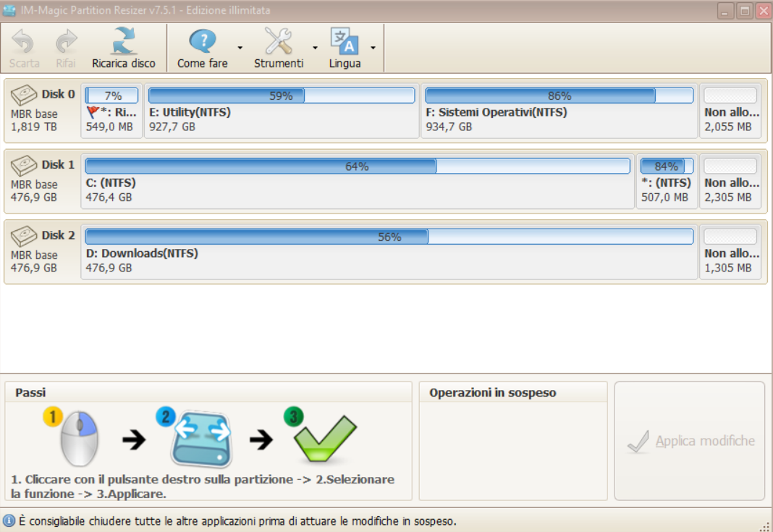
Task: Close the Partition Resizer window
Action: click(x=763, y=11)
